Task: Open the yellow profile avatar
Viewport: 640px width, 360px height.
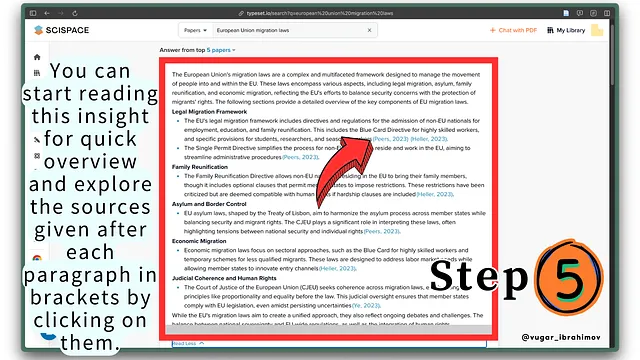Action: point(597,30)
